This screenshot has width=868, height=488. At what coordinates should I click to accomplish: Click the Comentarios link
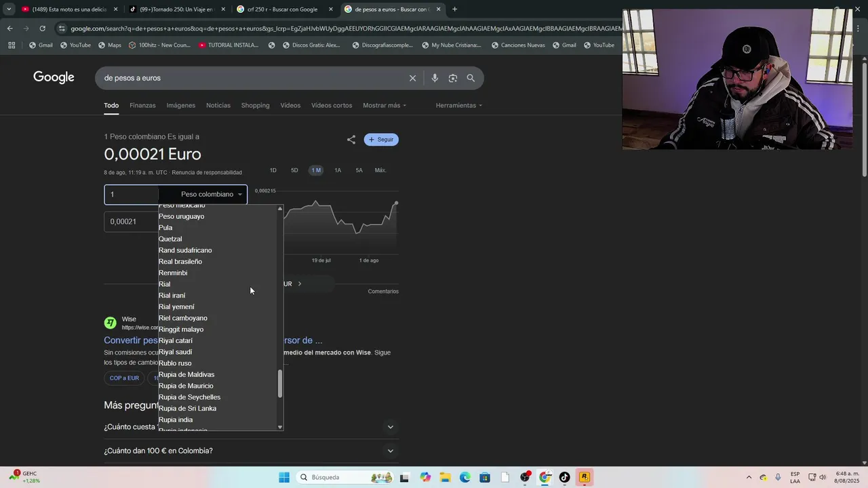tap(383, 291)
